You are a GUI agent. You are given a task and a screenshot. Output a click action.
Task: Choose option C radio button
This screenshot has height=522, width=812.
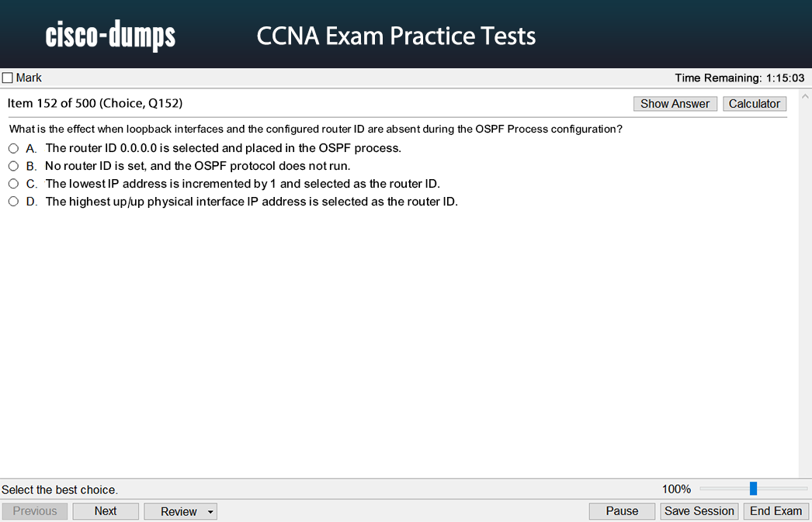pos(13,184)
